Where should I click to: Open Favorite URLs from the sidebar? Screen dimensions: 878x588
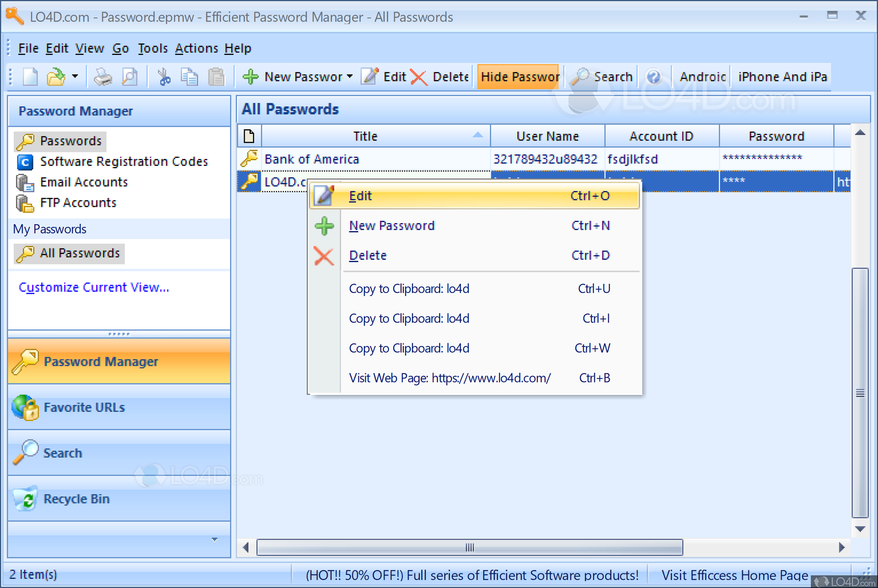tap(84, 407)
